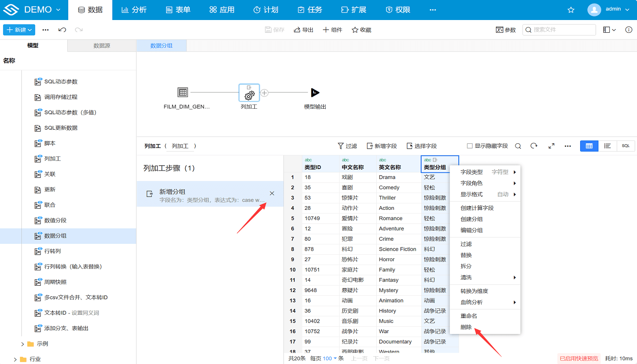Image resolution: width=637 pixels, height=364 pixels.
Task: Click the 列加工 gear node in the flow
Action: [249, 93]
